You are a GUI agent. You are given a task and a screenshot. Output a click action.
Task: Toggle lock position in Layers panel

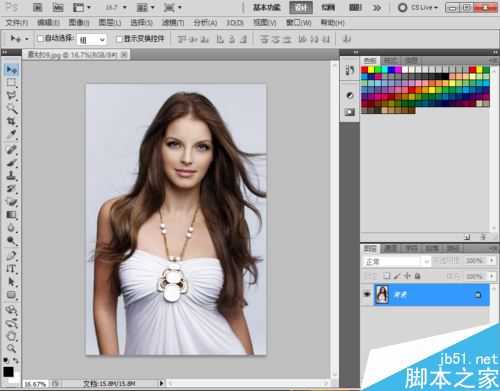(407, 276)
